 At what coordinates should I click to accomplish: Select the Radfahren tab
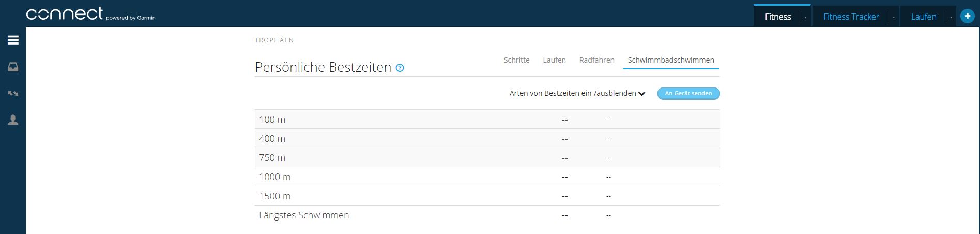(596, 60)
